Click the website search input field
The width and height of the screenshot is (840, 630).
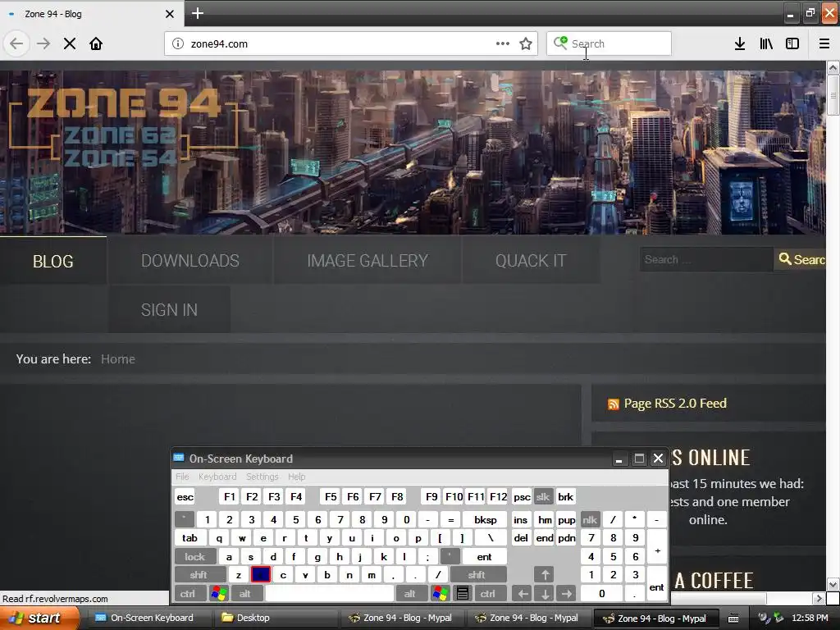pyautogui.click(x=706, y=259)
